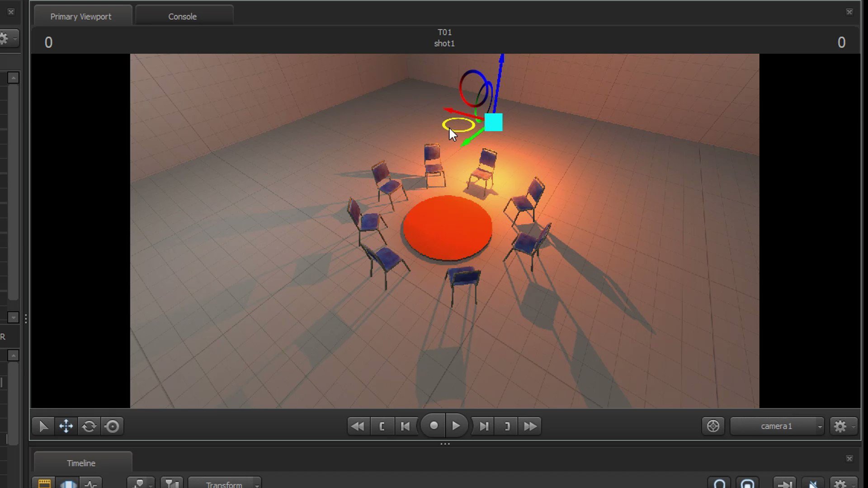This screenshot has width=868, height=488.
Task: Click the frame-camera icon left of camera1
Action: (713, 426)
